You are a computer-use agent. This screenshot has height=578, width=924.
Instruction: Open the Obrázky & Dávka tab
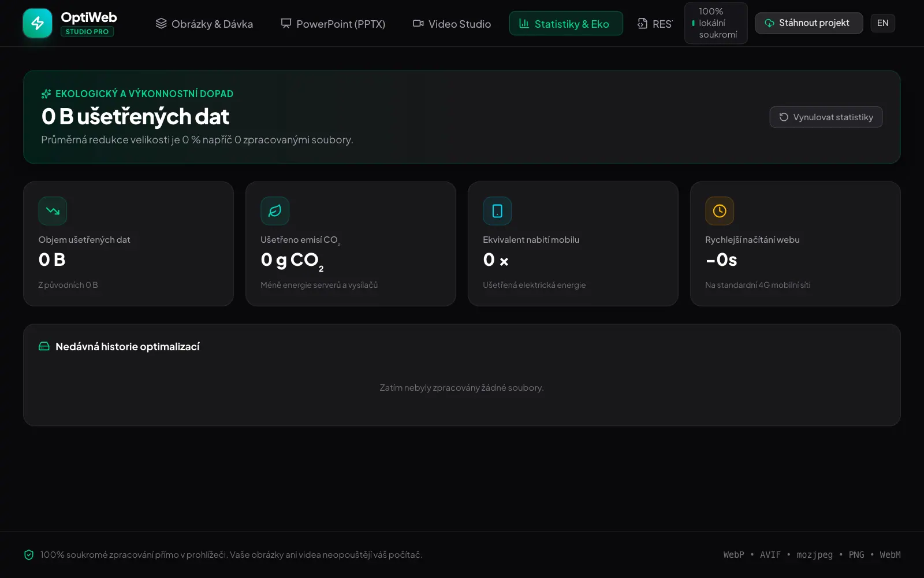[204, 24]
